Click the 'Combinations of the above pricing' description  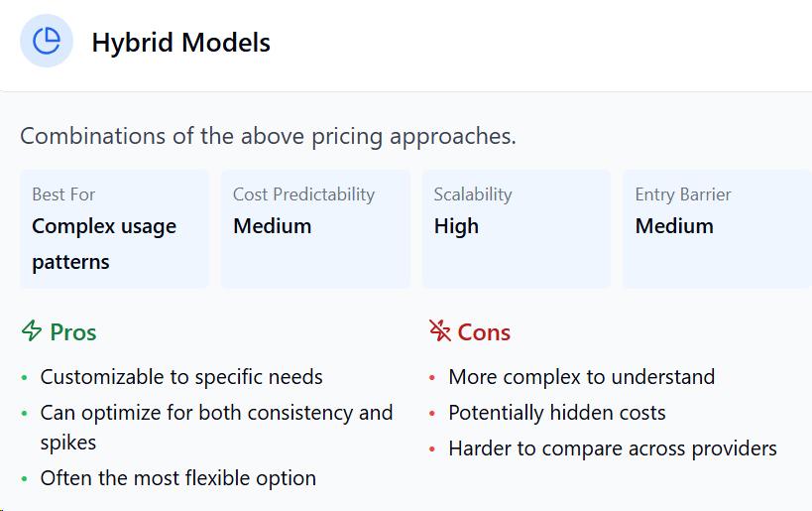[x=268, y=136]
